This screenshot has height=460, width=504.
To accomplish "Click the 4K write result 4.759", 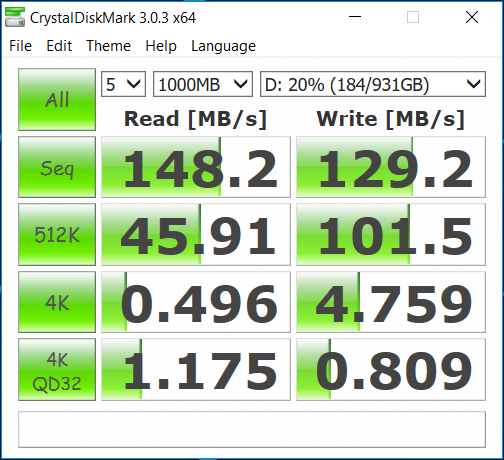I will [391, 302].
